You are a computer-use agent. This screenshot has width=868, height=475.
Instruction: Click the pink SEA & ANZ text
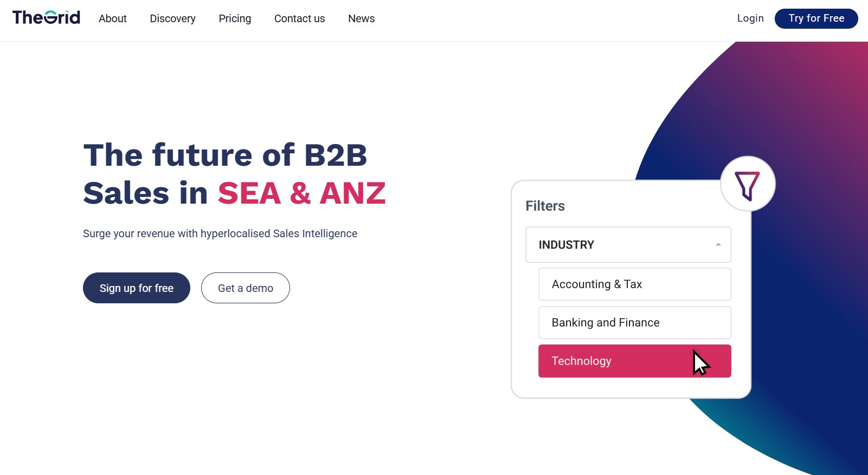pyautogui.click(x=301, y=193)
